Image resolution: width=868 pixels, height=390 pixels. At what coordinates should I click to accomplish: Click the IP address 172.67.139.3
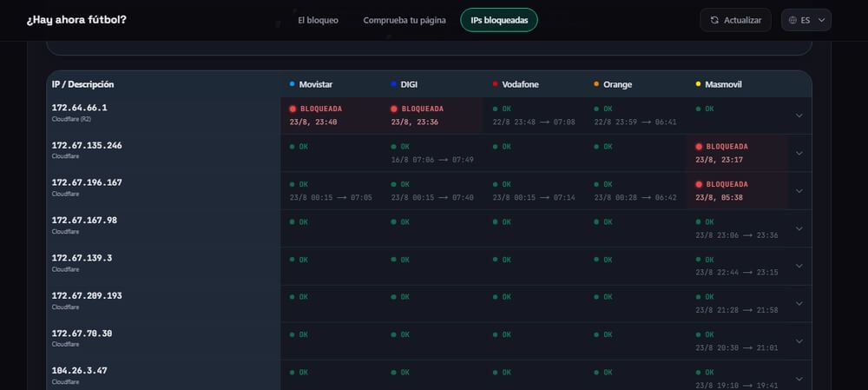(x=82, y=258)
